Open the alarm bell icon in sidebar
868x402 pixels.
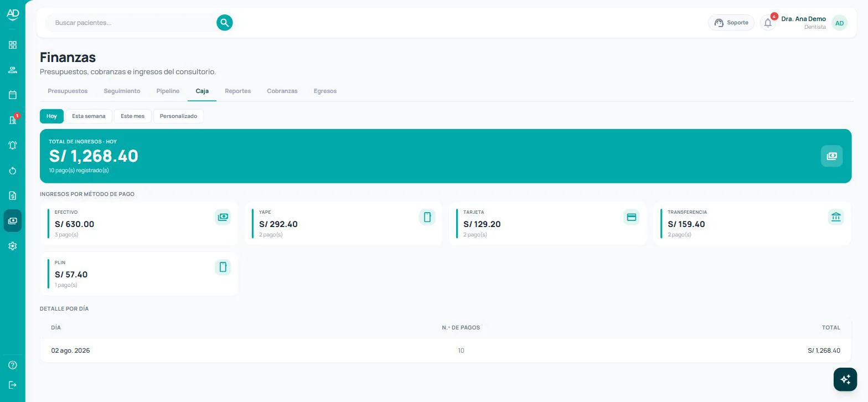pos(13,145)
